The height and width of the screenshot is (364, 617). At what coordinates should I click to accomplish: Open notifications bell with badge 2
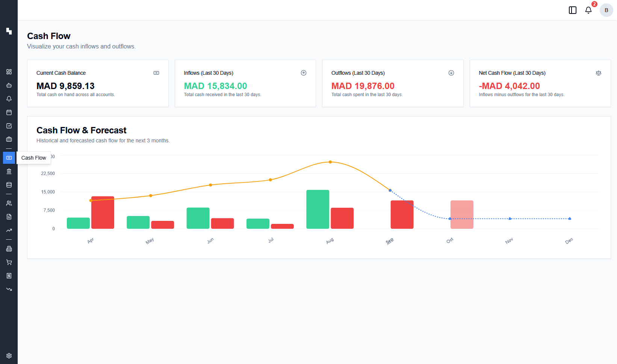point(588,10)
